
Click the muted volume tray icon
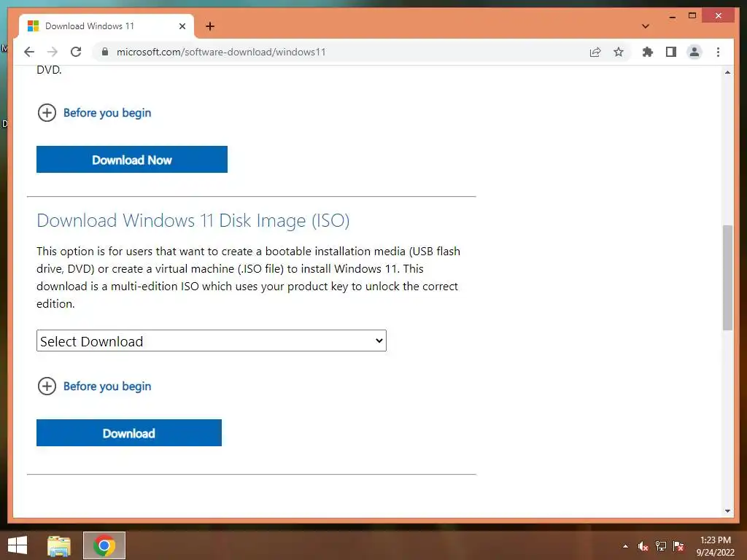pyautogui.click(x=643, y=546)
